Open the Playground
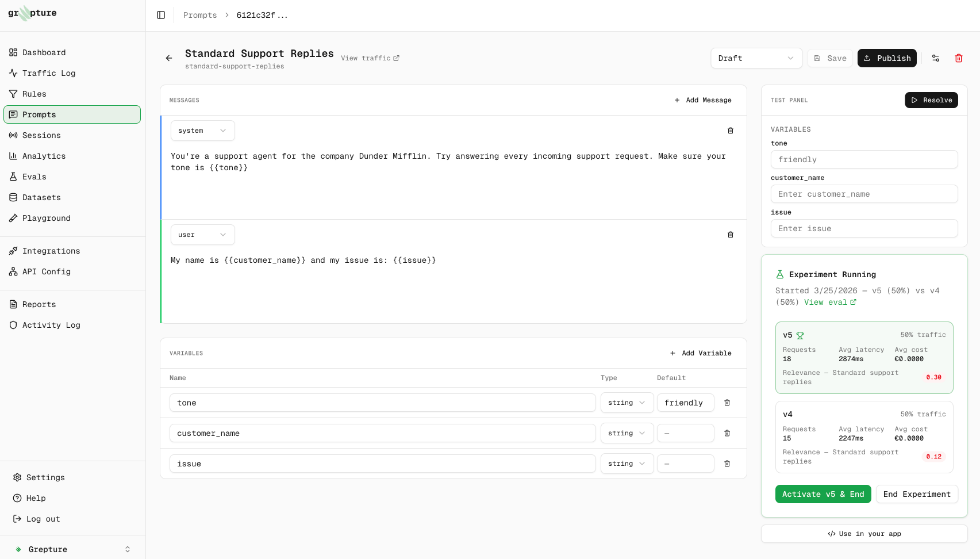This screenshot has height=559, width=980. tap(72, 218)
